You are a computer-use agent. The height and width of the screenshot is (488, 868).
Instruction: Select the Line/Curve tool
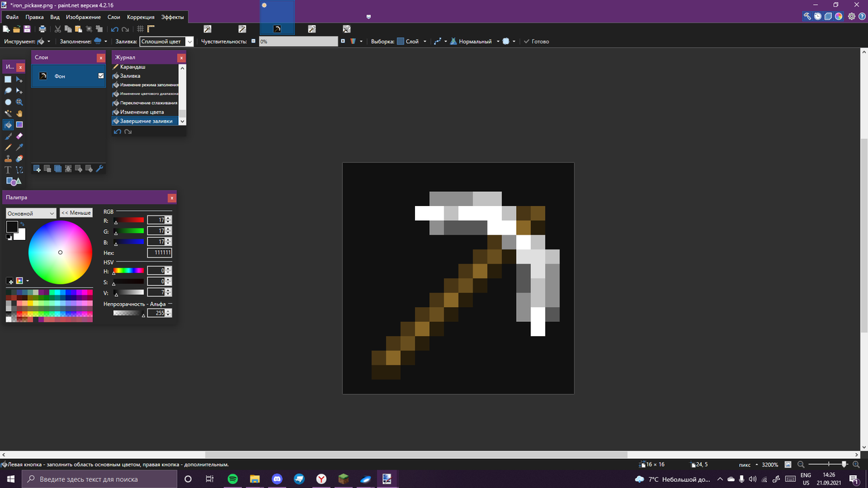pos(20,170)
